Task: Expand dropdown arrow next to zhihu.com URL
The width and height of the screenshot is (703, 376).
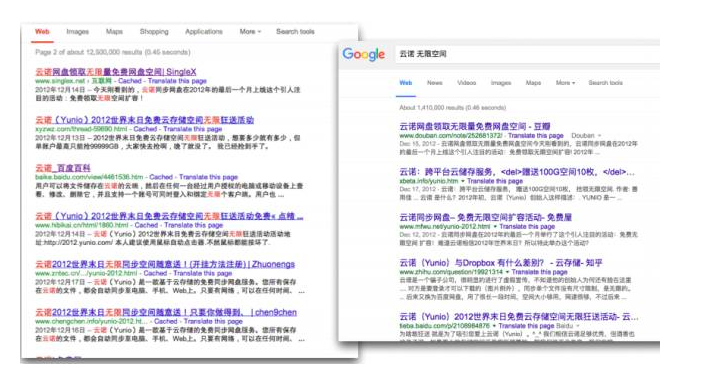Action: click(x=507, y=272)
